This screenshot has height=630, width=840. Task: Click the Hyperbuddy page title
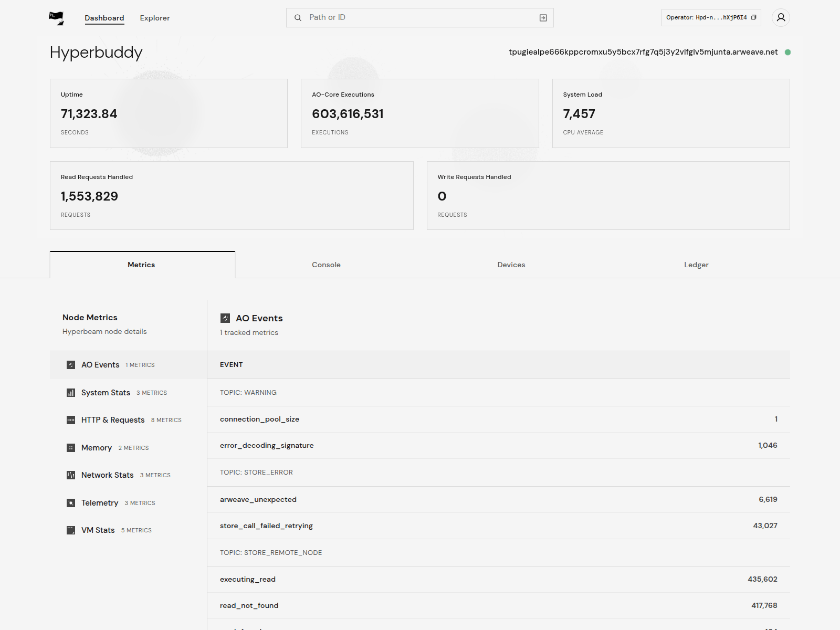96,52
